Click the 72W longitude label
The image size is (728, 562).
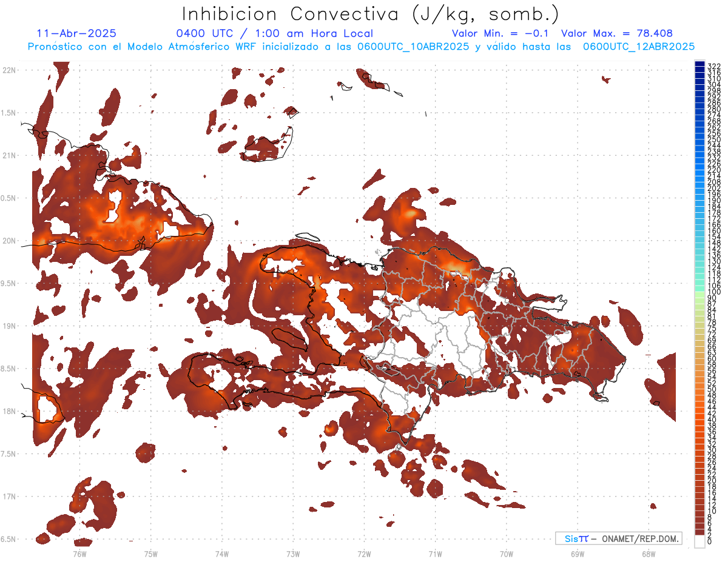pos(364,554)
